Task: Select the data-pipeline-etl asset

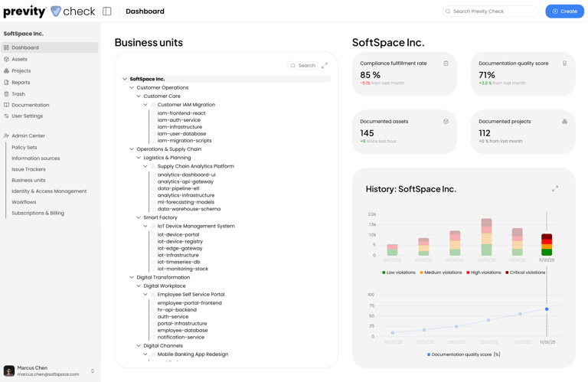Action: pyautogui.click(x=178, y=188)
